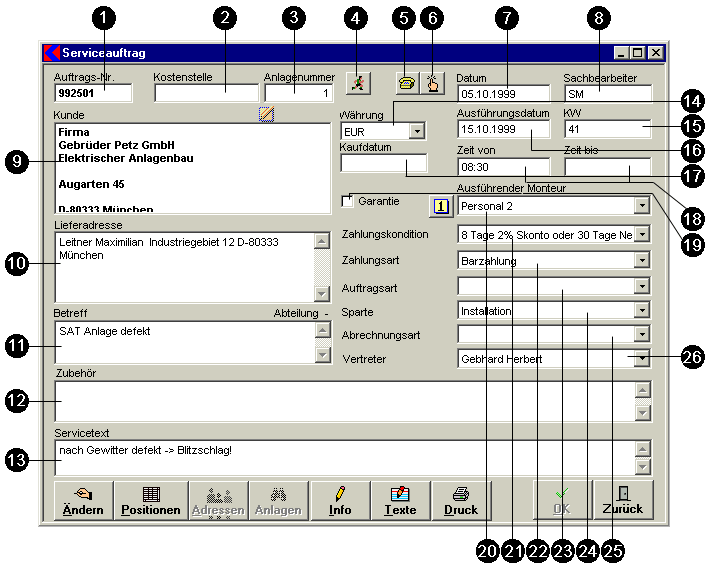Expand the Vertreter dropdown
Viewport: 709px width, 567px height.
(641, 358)
